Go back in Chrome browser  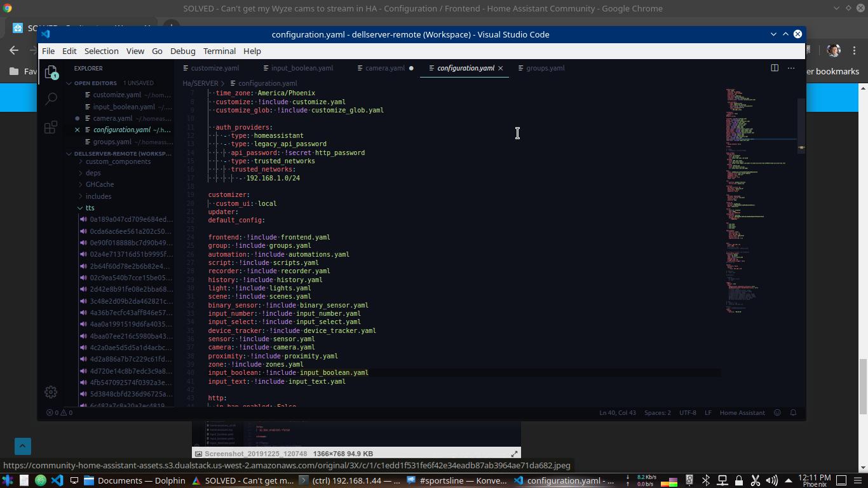[14, 50]
